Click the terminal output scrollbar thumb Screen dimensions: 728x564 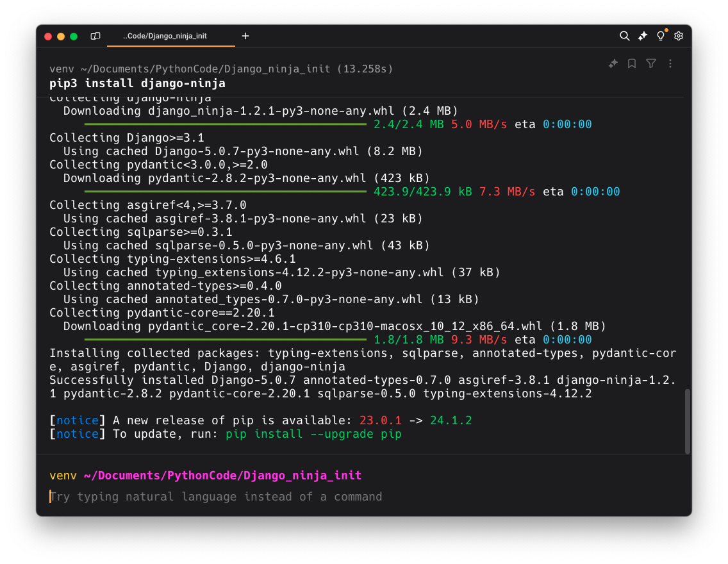point(688,421)
